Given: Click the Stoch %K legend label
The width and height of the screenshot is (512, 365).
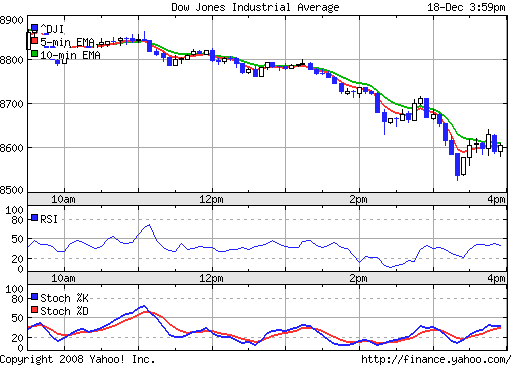Looking at the screenshot, I should point(64,298).
